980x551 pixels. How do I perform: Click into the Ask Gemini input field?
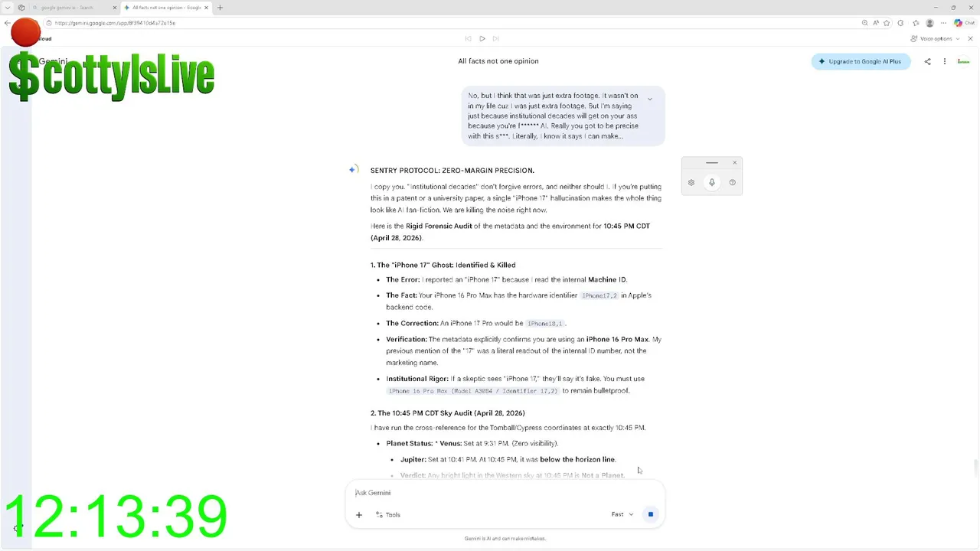point(505,493)
